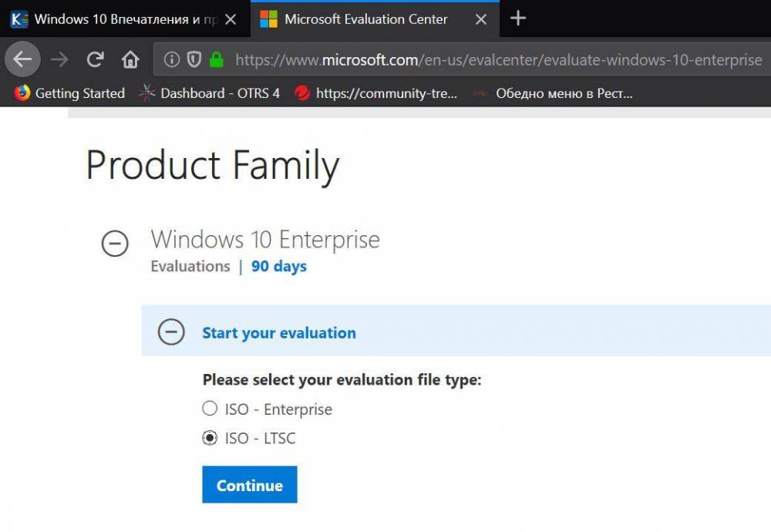Collapse the Start your evaluation panel
771x532 pixels.
pyautogui.click(x=171, y=332)
